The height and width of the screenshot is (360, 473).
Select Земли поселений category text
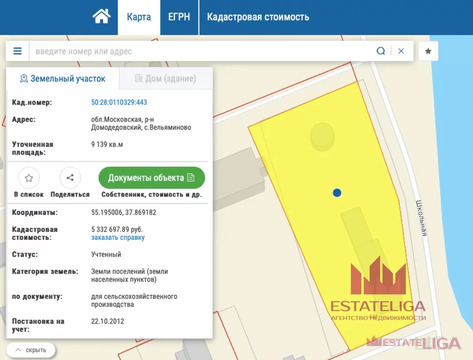pyautogui.click(x=129, y=275)
